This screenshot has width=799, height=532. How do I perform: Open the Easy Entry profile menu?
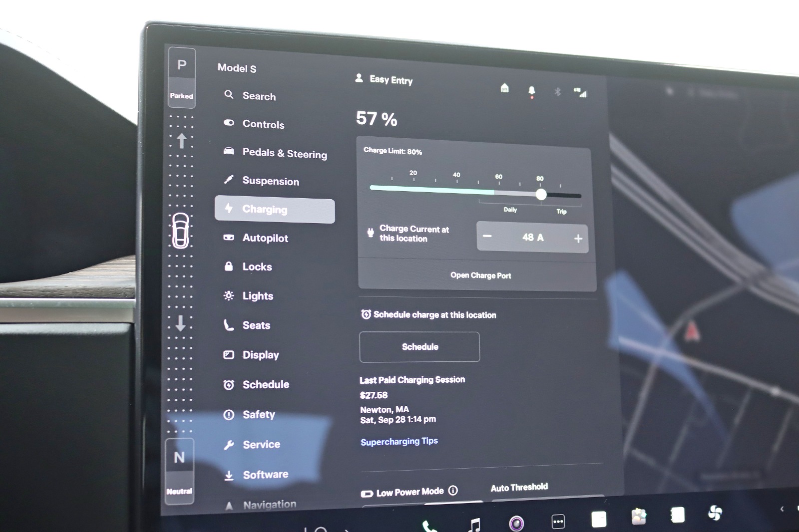coord(384,79)
